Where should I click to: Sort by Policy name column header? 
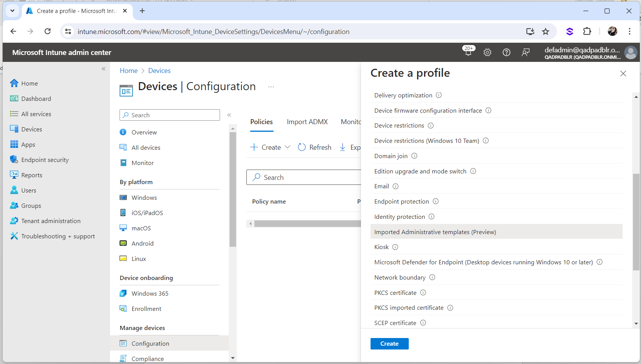pos(269,201)
